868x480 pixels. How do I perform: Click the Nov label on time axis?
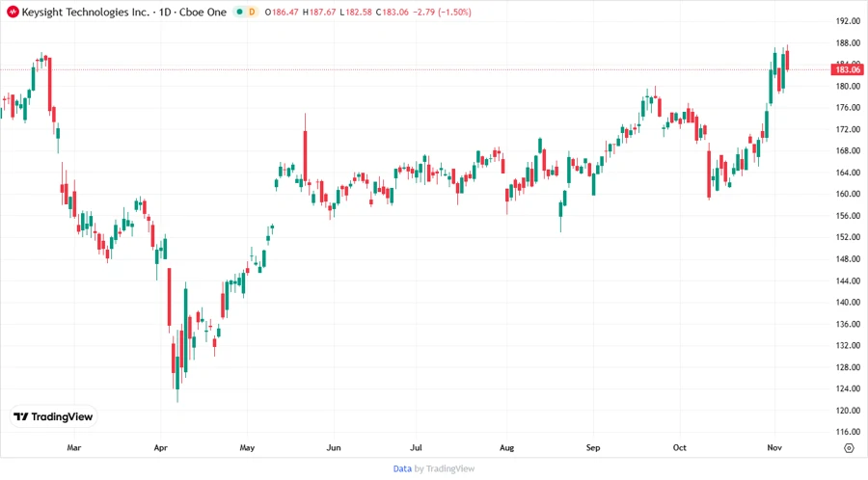774,447
